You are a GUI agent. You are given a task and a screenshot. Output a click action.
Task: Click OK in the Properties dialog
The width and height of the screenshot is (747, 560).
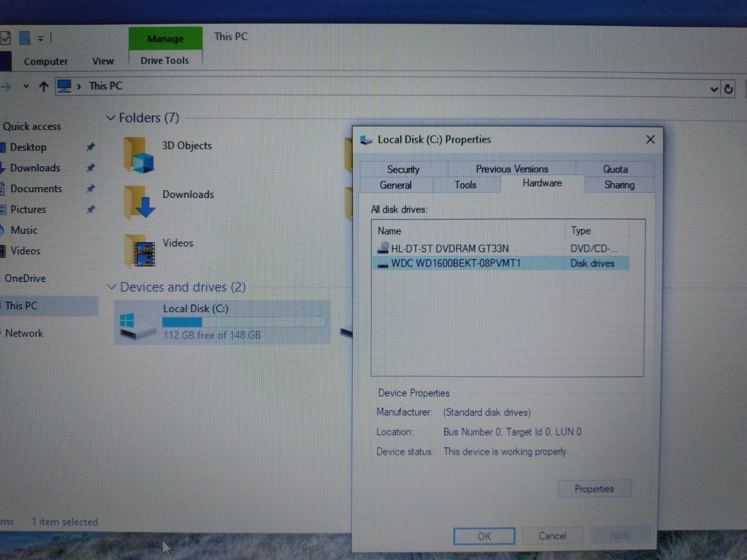click(x=484, y=536)
